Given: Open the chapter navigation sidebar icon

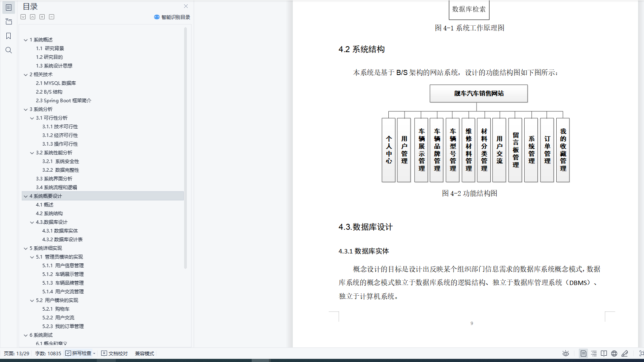Looking at the screenshot, I should coord(9,22).
